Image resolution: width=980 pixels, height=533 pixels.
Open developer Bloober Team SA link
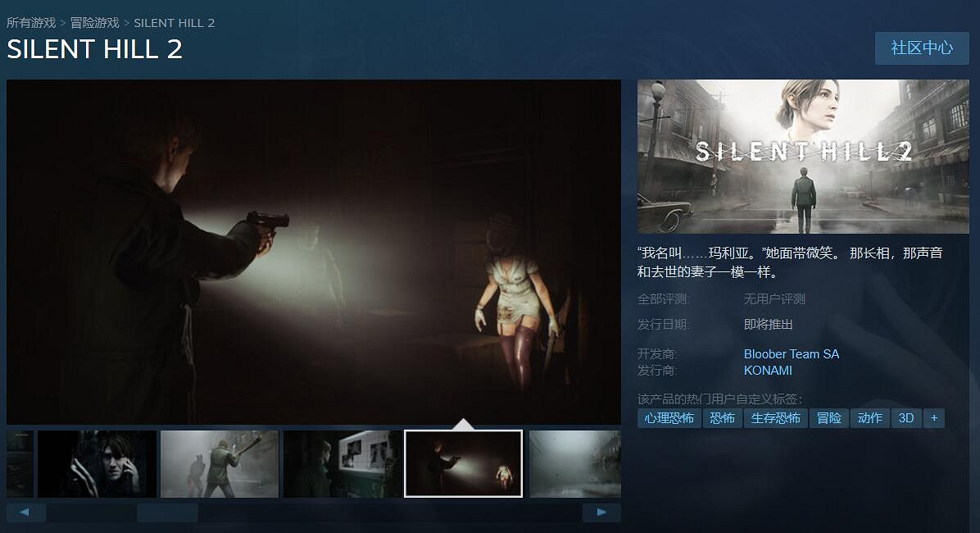tap(791, 354)
